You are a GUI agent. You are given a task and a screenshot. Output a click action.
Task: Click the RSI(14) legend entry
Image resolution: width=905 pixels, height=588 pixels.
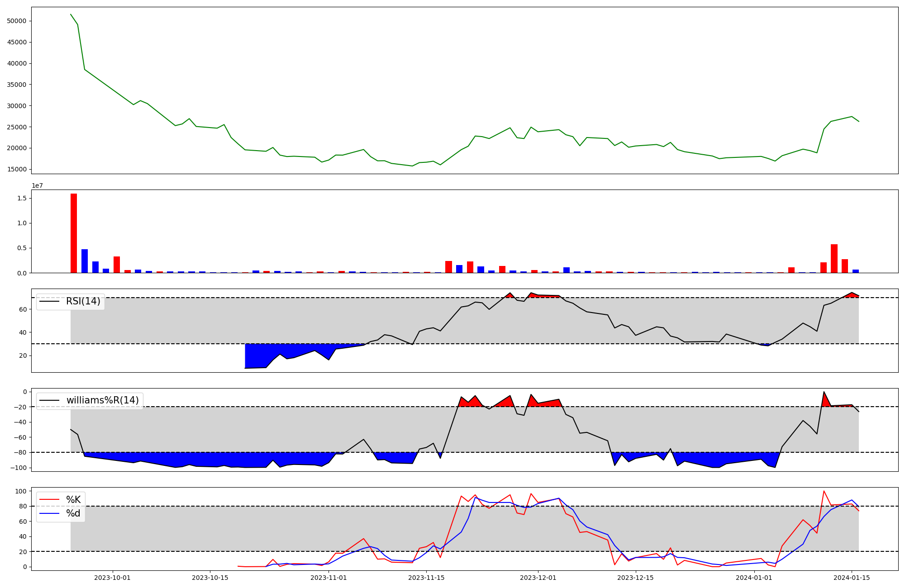[x=83, y=301]
